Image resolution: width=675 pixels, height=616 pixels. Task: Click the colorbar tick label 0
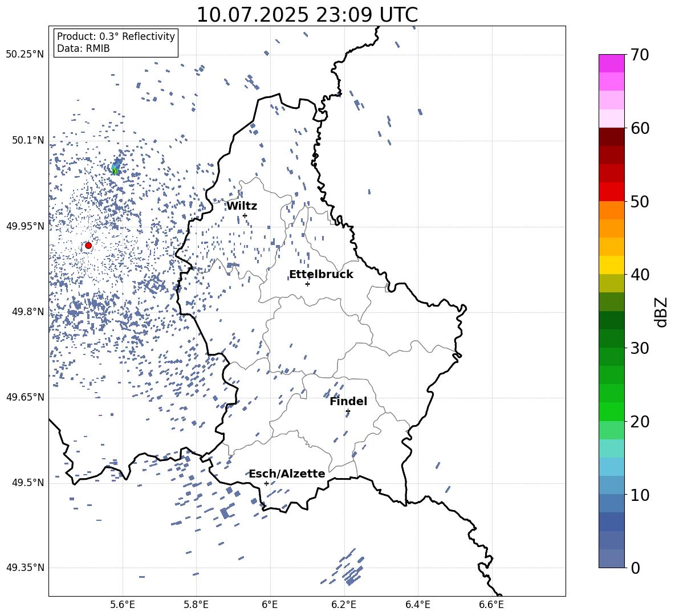[x=635, y=568]
